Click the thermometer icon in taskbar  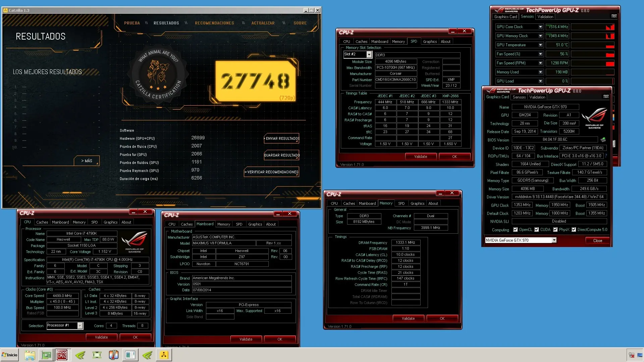(x=114, y=355)
